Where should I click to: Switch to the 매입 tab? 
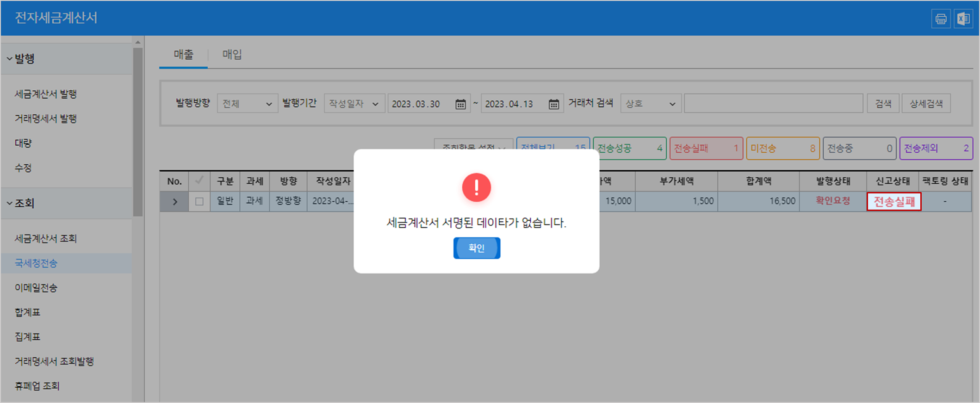coord(232,55)
